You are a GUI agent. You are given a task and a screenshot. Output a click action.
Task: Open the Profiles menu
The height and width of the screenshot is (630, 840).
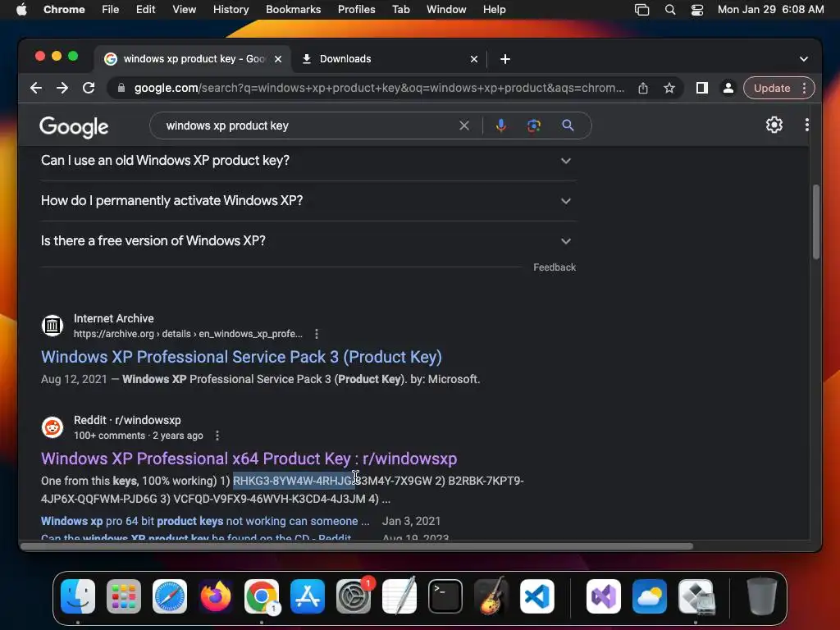click(x=356, y=10)
